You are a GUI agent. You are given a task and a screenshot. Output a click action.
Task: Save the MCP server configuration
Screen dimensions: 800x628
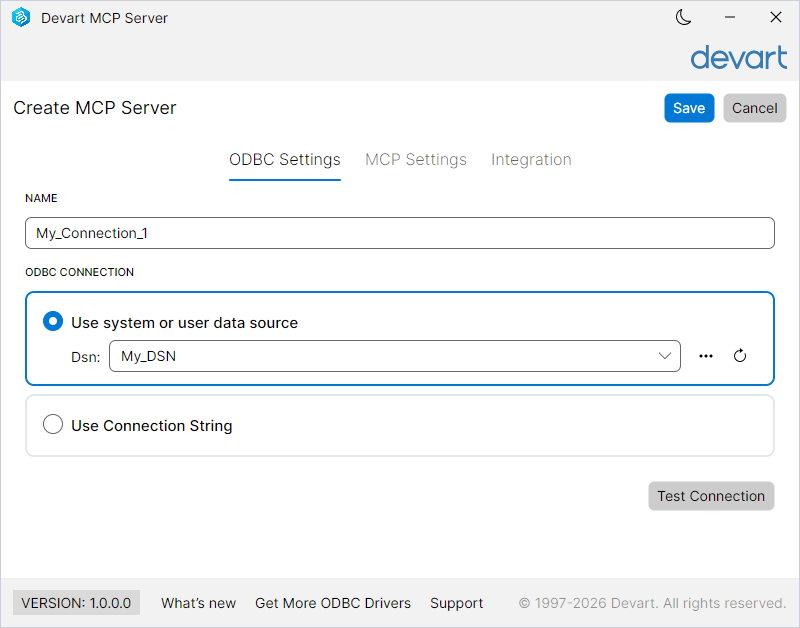tap(689, 108)
